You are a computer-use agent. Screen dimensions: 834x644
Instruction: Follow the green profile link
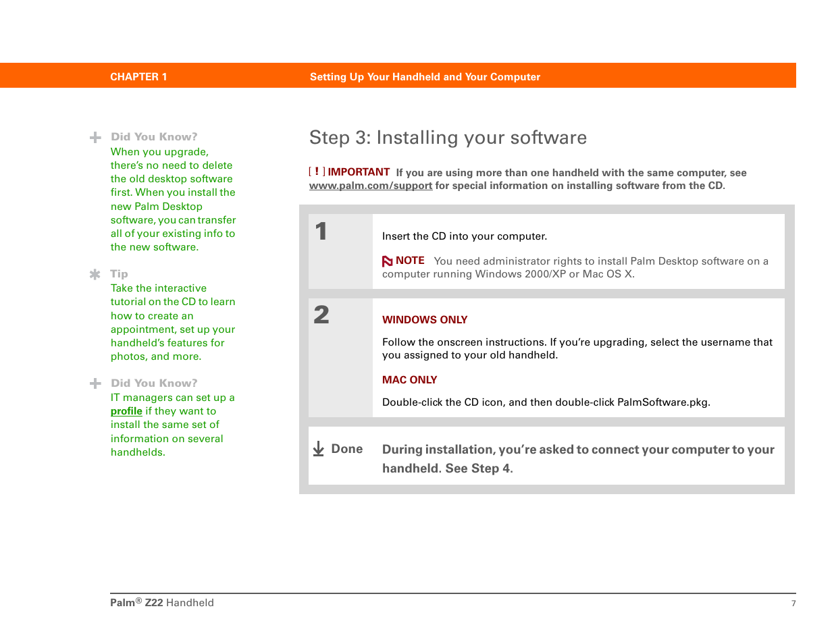(126, 411)
